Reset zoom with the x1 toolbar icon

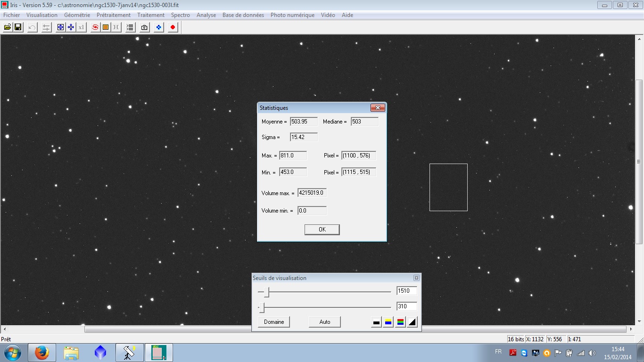point(81,27)
